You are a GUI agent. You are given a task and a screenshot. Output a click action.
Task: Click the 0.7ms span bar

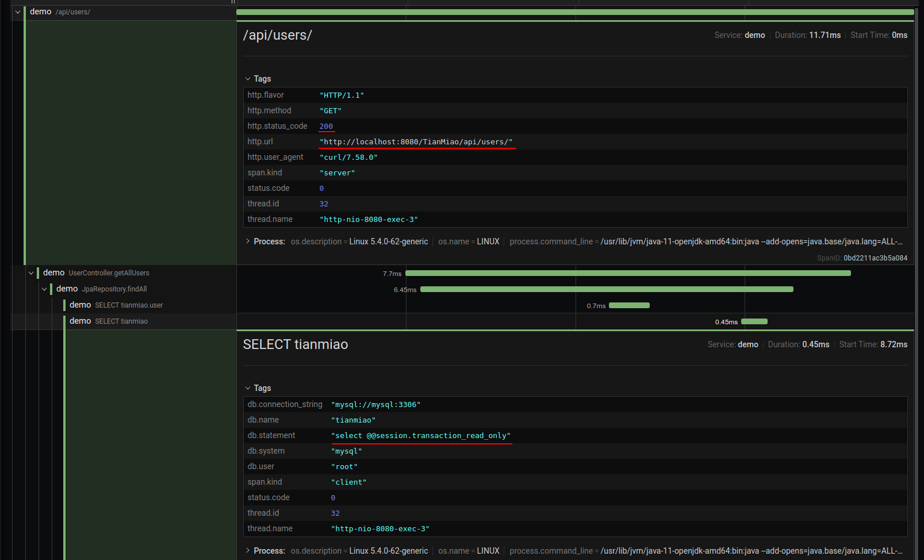(x=629, y=306)
